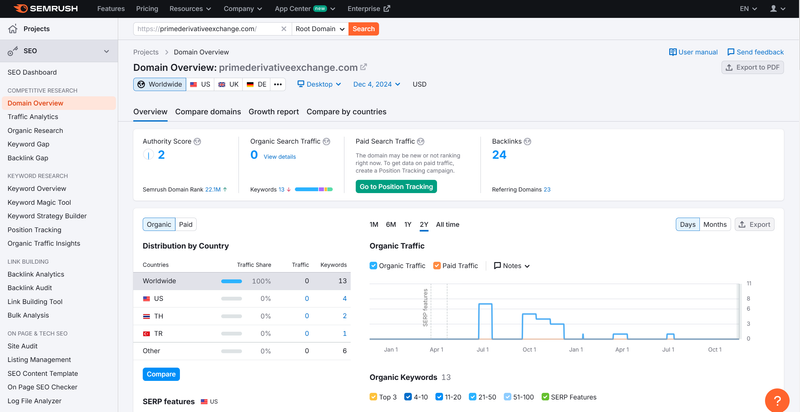Click the Worldwide traffic share bar
Screen dimensions: 800x412
pos(232,281)
